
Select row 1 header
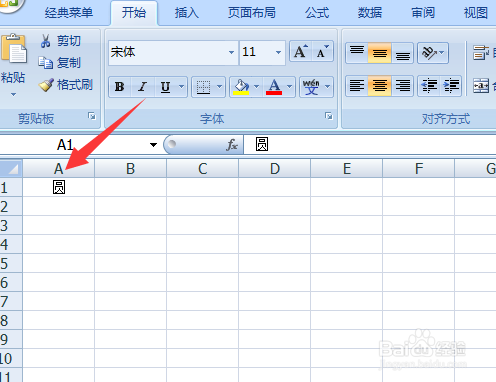coord(11,187)
